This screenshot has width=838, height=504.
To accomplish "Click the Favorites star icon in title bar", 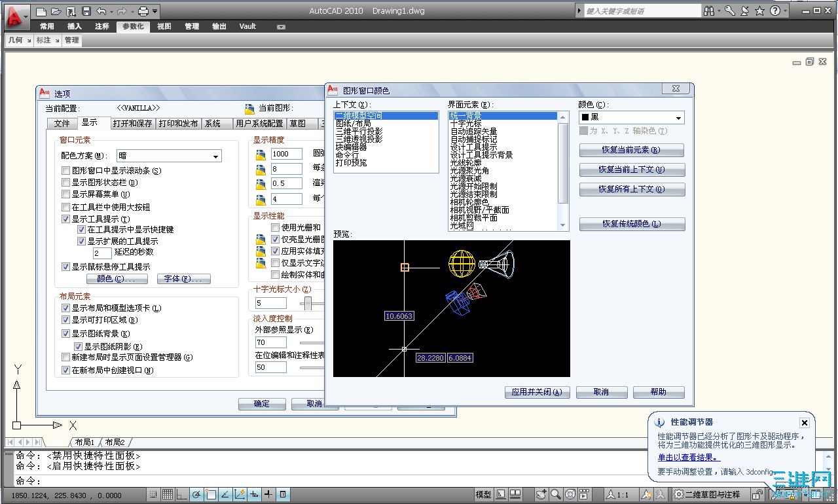I will (759, 11).
